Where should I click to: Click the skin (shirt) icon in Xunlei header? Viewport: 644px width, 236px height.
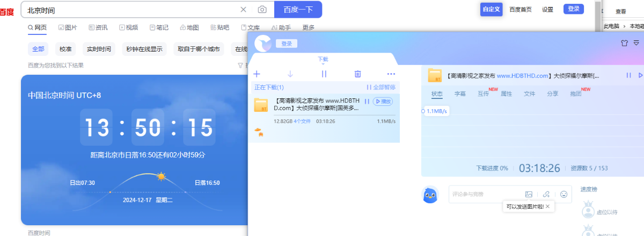pos(624,43)
